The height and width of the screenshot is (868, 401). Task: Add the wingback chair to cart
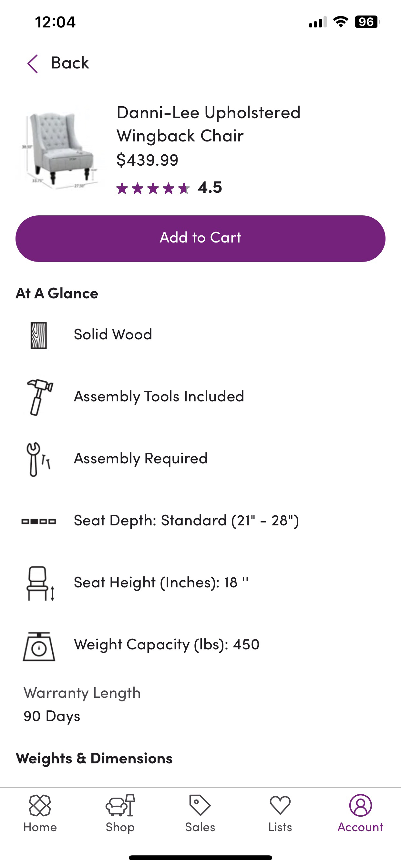(x=200, y=239)
